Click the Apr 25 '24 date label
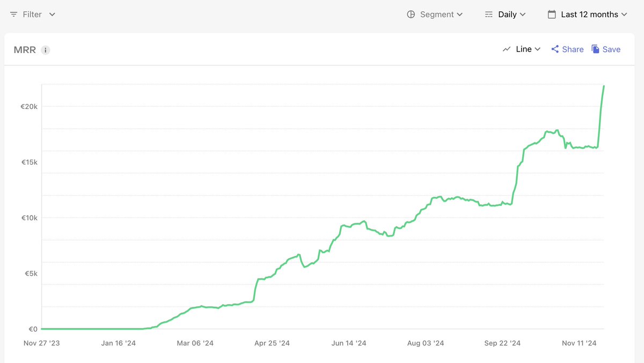644x363 pixels. (x=272, y=343)
